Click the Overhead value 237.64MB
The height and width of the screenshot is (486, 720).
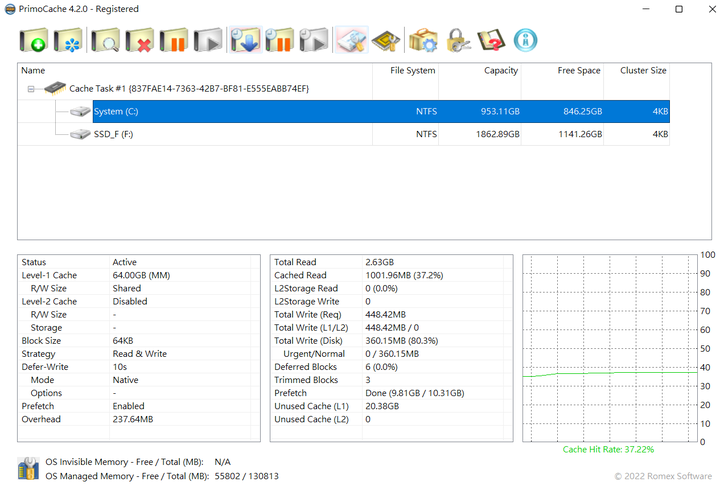click(133, 419)
